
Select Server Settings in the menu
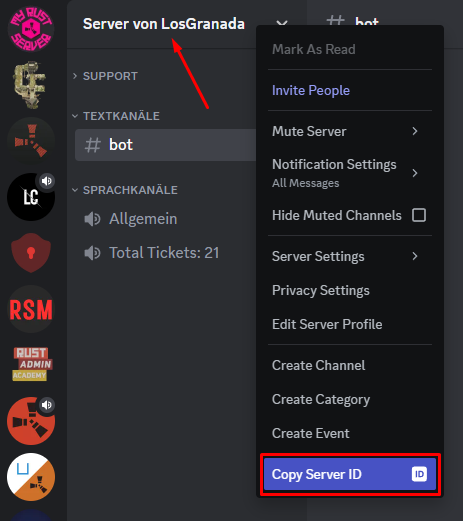point(350,256)
